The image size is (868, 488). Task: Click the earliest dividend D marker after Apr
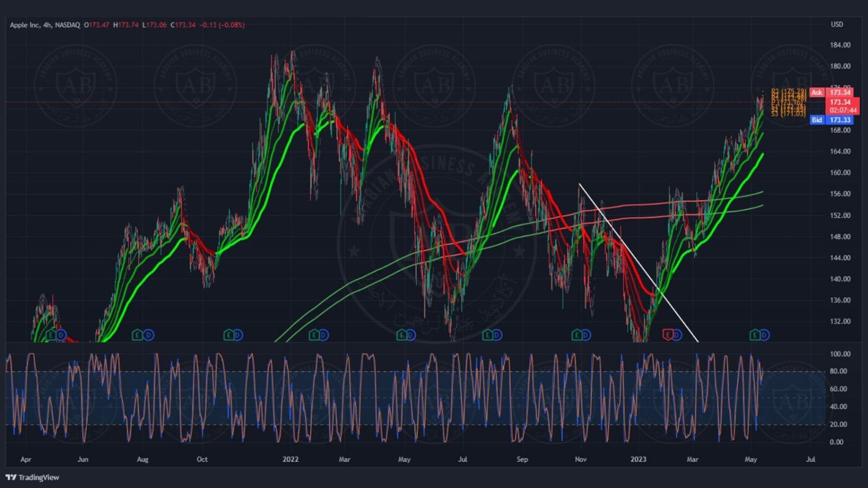(x=61, y=335)
